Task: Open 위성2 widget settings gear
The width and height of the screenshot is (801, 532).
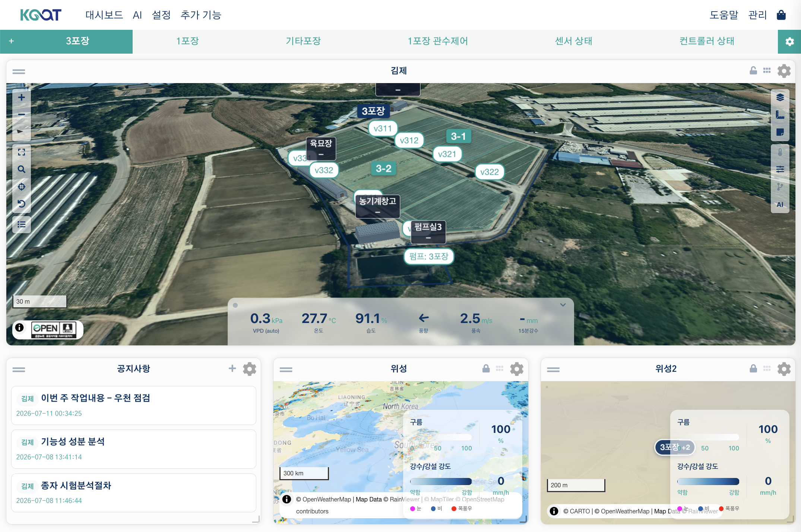Action: click(x=784, y=369)
